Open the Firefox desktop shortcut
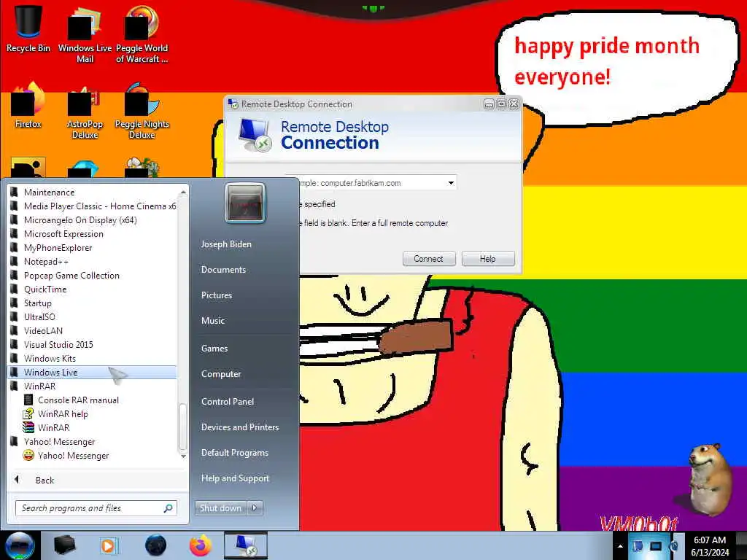This screenshot has width=747, height=560. 28,106
